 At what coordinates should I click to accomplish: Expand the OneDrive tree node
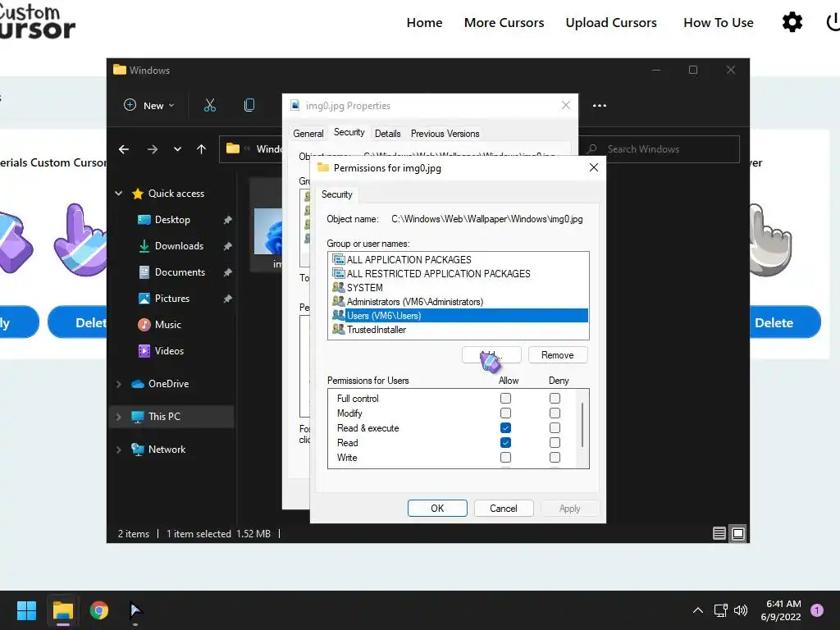[x=118, y=384]
